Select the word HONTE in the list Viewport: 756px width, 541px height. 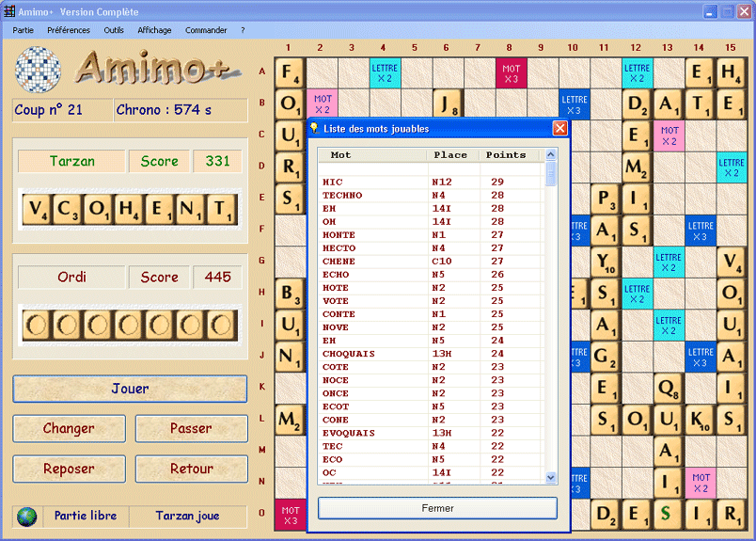click(339, 235)
